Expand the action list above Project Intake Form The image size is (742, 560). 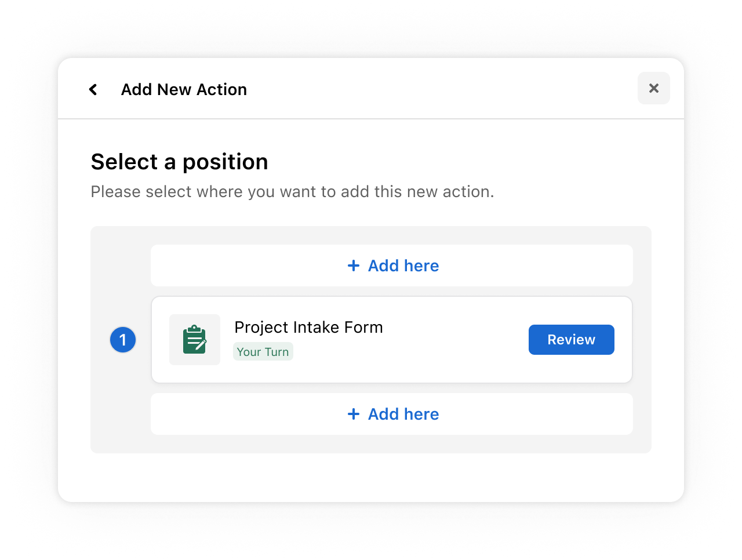(391, 265)
